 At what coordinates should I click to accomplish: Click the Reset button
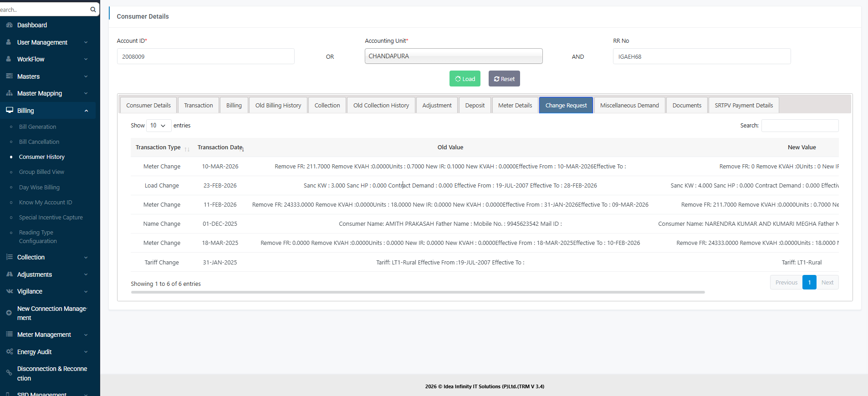(504, 79)
